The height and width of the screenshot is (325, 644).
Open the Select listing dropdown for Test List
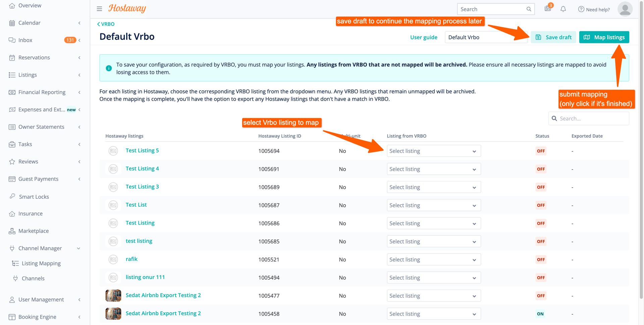point(434,205)
